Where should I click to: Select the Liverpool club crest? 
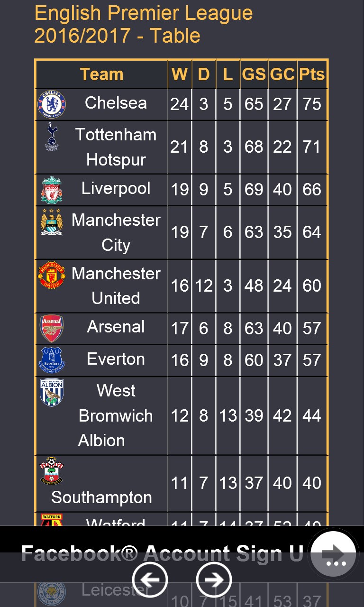pyautogui.click(x=52, y=190)
